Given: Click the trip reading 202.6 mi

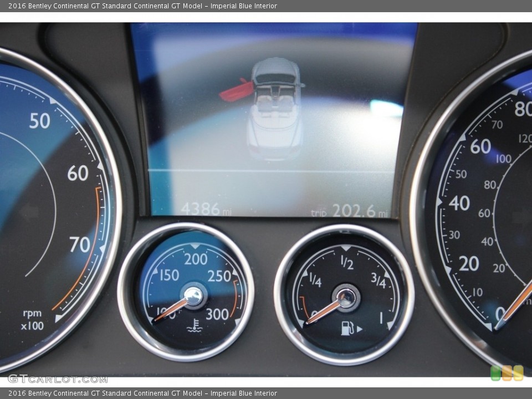Looking at the screenshot, I should coord(350,211).
